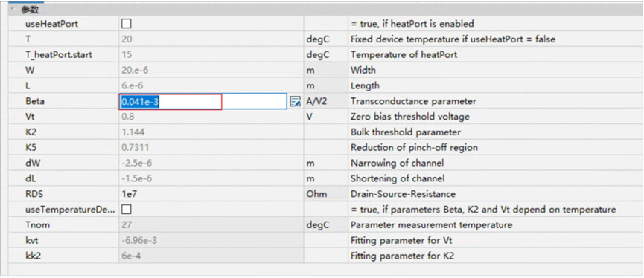Click the Vt value 0.8
This screenshot has width=644, height=278.
(128, 117)
